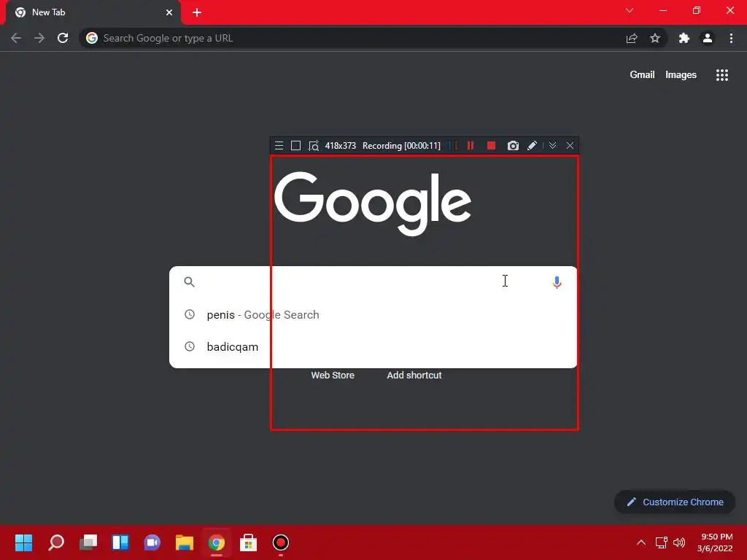This screenshot has height=560, width=747.
Task: Select the fullscreen capture square icon
Action: pyautogui.click(x=296, y=146)
